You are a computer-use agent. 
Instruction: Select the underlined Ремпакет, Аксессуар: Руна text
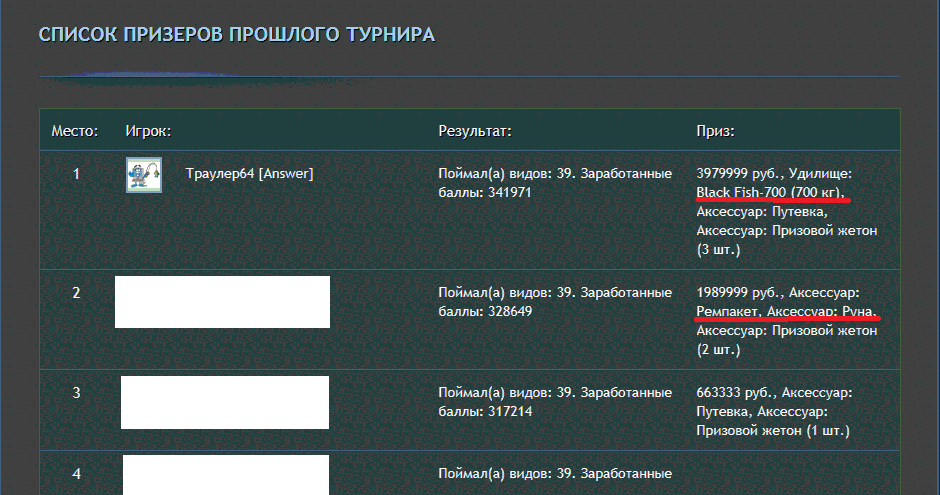(786, 311)
